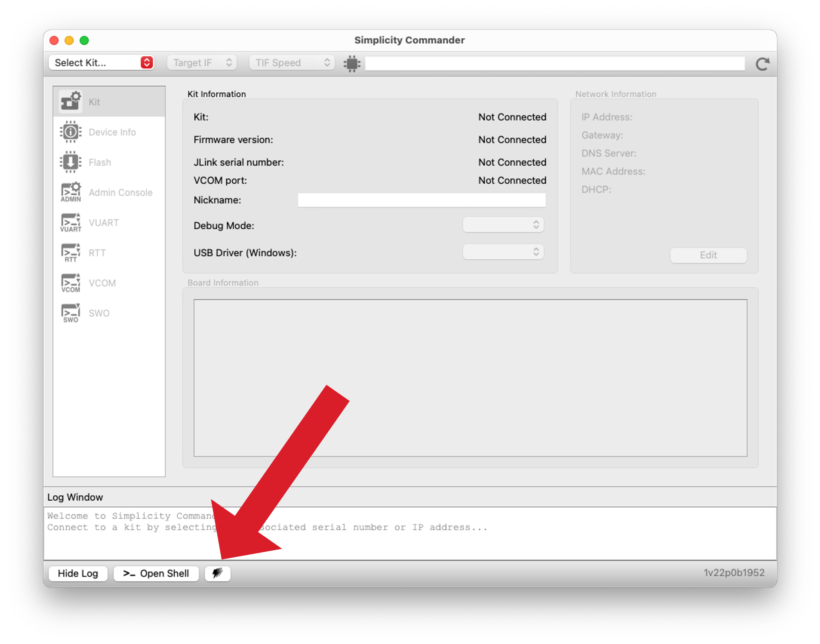Open the Target IF dropdown
This screenshot has width=820, height=644.
click(202, 63)
